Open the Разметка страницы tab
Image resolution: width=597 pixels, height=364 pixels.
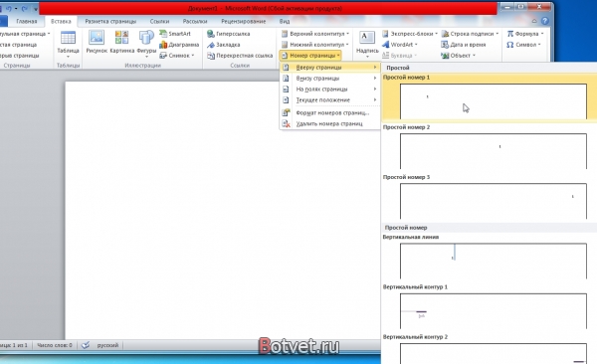[110, 21]
